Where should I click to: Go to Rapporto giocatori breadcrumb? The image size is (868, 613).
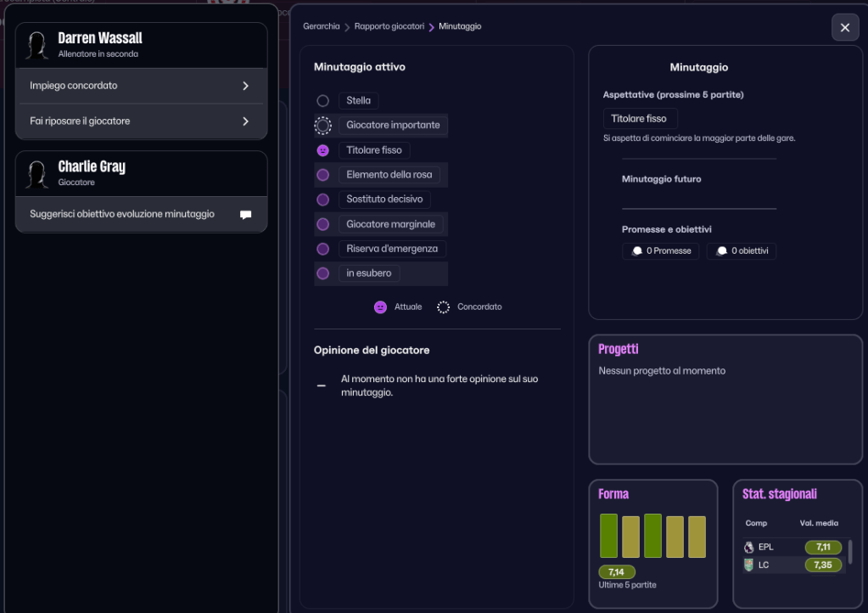389,27
